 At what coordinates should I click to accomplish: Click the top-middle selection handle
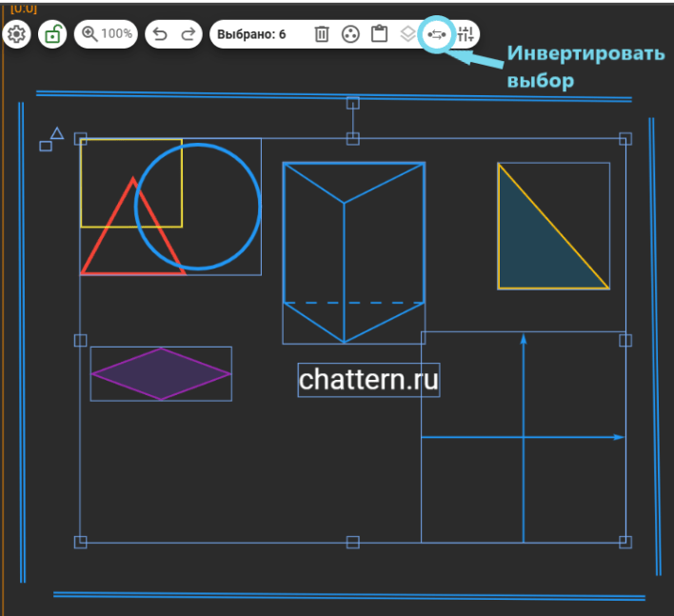[353, 139]
